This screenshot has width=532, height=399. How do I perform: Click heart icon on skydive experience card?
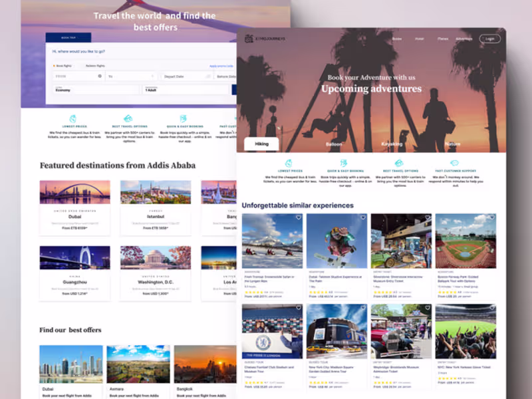point(362,217)
